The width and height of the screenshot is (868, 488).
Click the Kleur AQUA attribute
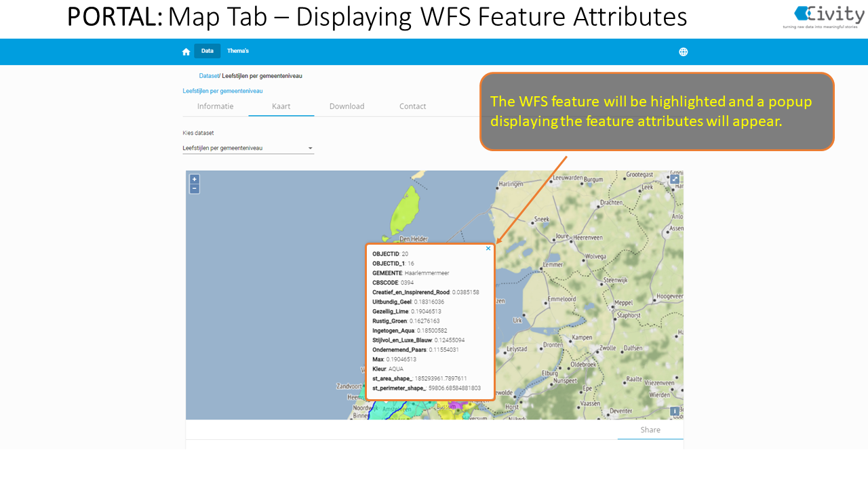click(x=388, y=369)
